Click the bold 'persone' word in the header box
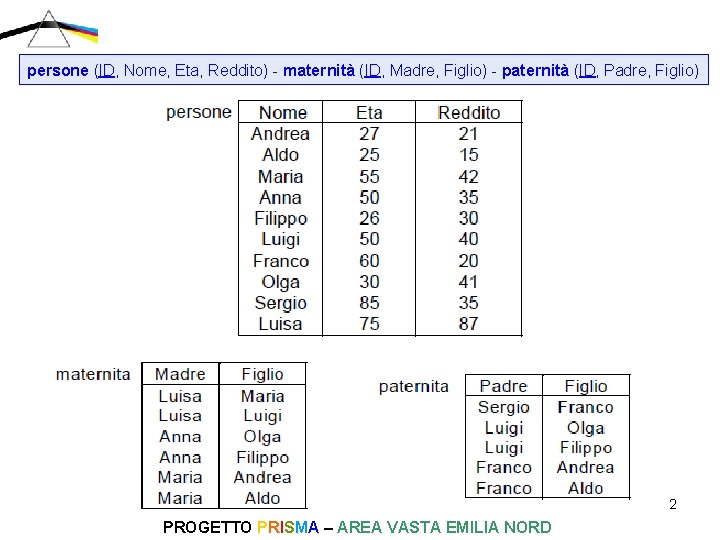 (58, 71)
